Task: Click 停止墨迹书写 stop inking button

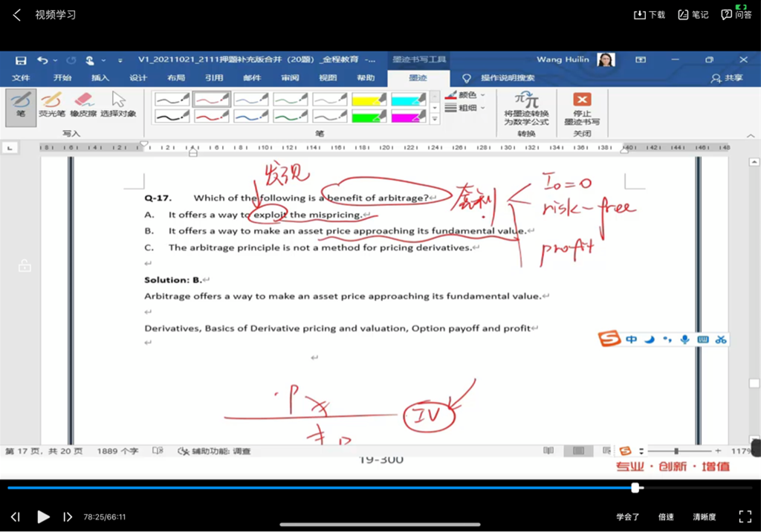Action: [582, 108]
